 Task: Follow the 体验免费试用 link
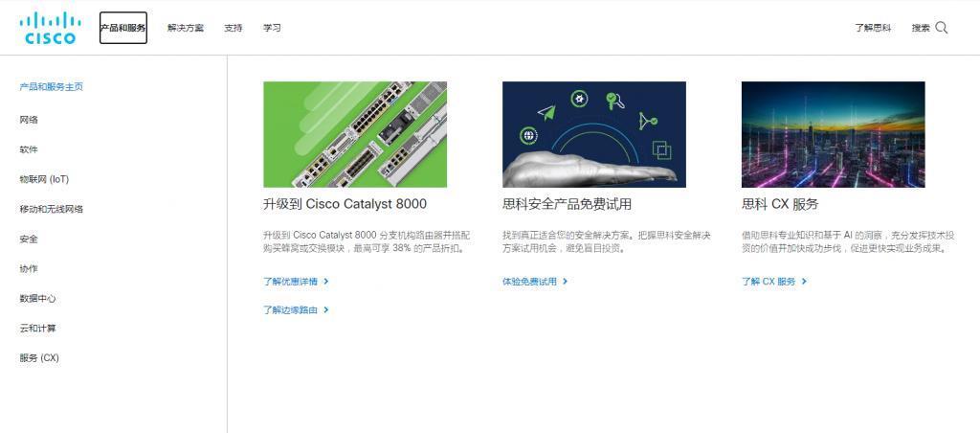529,282
